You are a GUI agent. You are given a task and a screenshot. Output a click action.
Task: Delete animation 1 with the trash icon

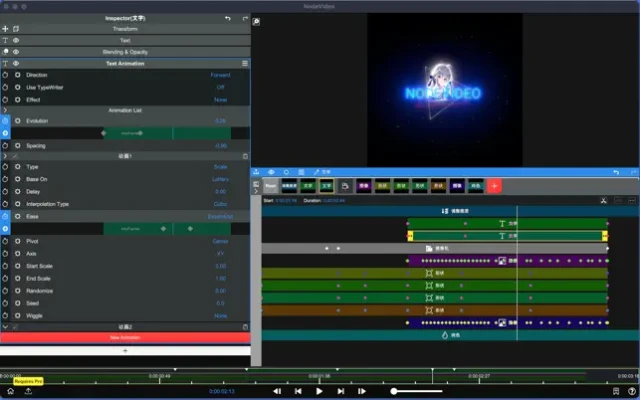tap(245, 156)
